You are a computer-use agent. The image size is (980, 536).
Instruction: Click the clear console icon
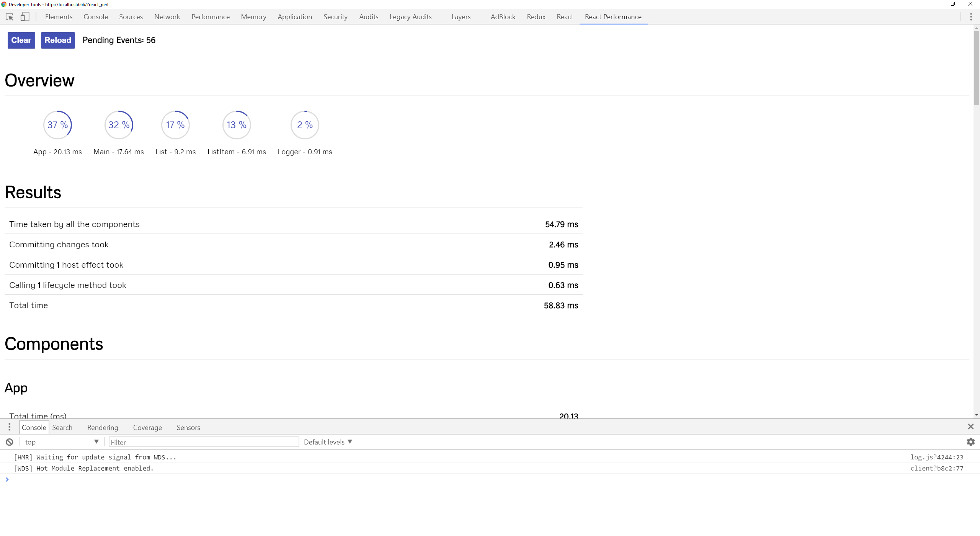pyautogui.click(x=10, y=442)
